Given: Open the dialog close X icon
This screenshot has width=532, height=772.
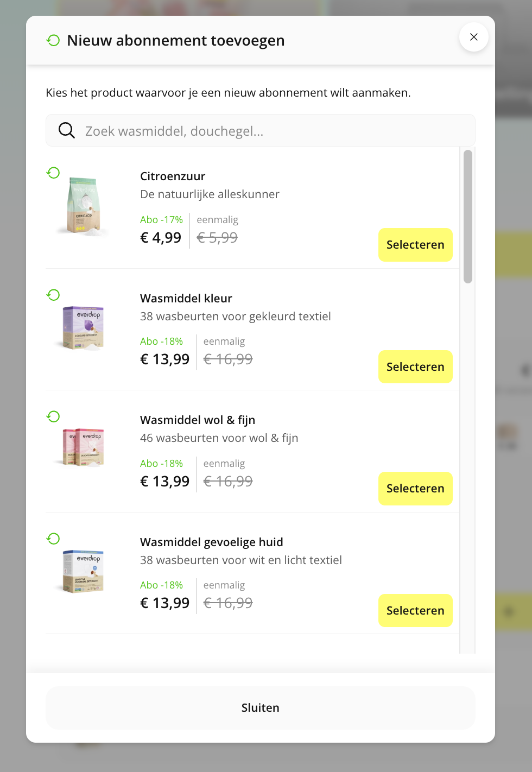Looking at the screenshot, I should click(x=473, y=37).
